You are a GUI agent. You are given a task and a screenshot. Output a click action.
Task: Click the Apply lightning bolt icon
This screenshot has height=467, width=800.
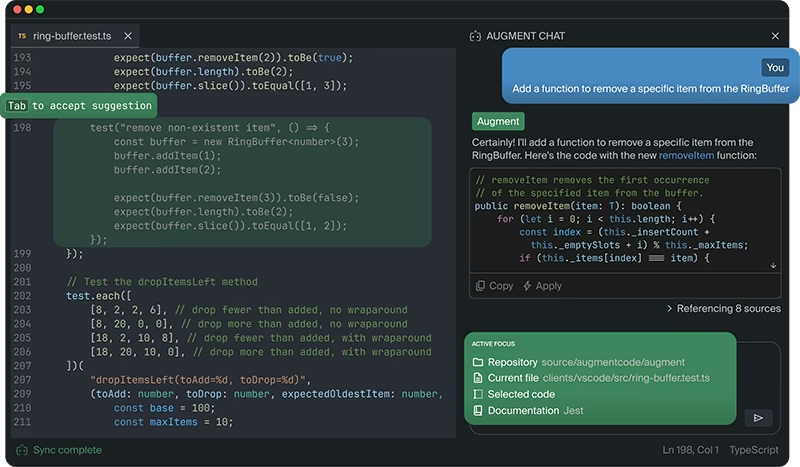pos(527,286)
